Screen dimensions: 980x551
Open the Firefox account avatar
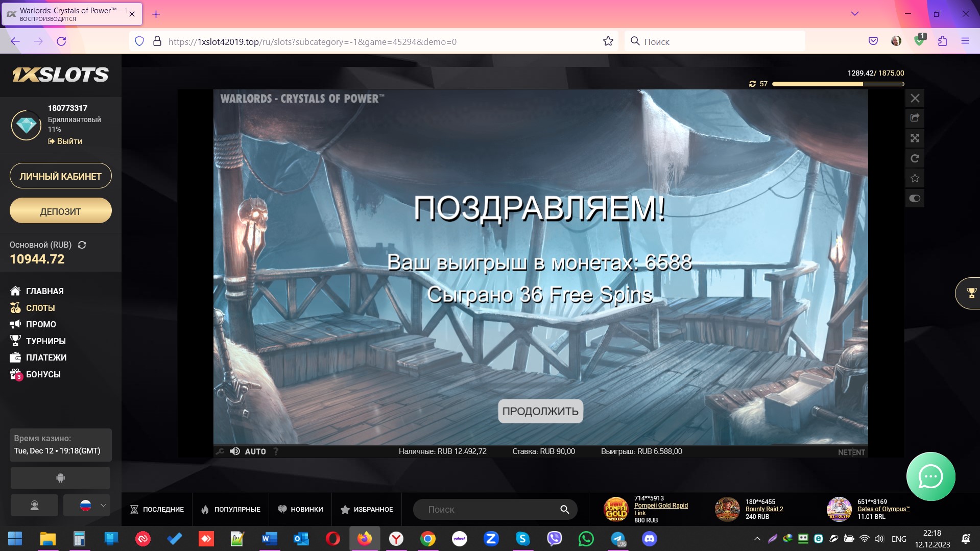point(896,41)
